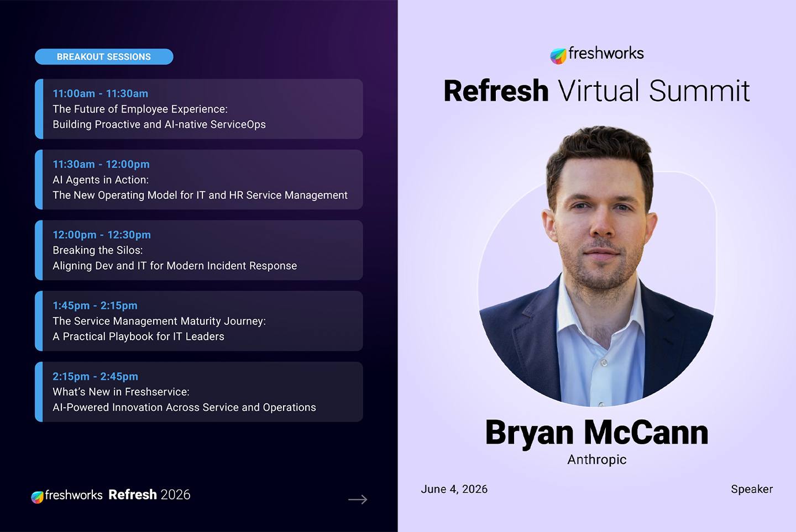Screen dimensions: 796x532
Task: Select the Breakout Sessions badge
Action: coord(104,57)
